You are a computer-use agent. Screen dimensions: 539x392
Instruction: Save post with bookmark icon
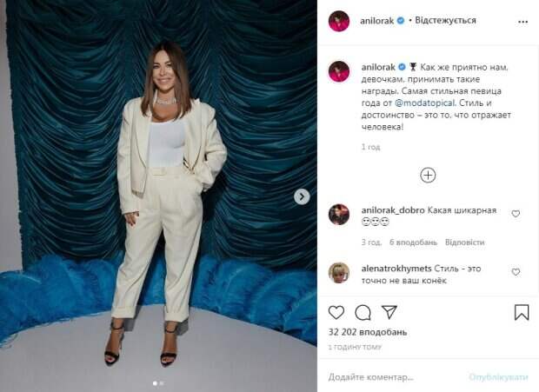[x=522, y=312]
